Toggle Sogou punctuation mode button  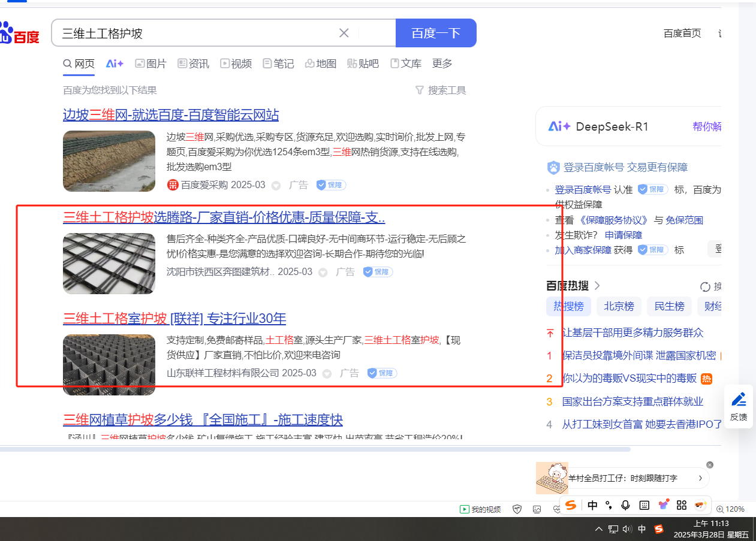(609, 505)
